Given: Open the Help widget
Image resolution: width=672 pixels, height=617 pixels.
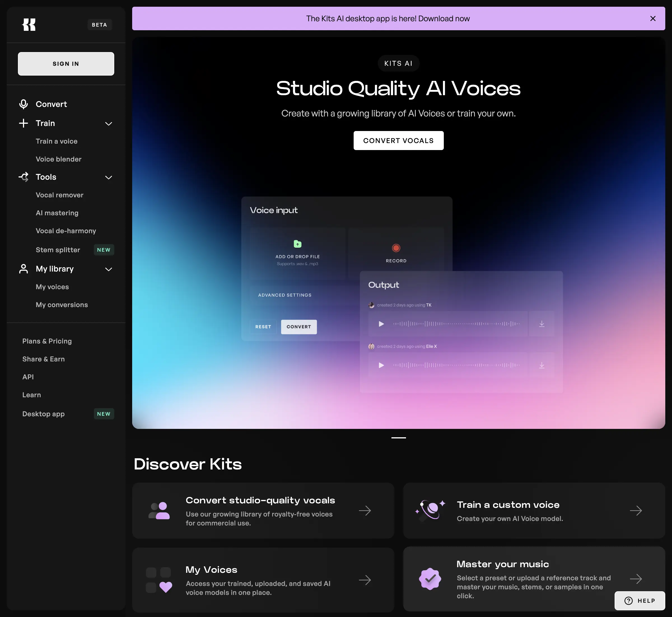Looking at the screenshot, I should tap(639, 601).
